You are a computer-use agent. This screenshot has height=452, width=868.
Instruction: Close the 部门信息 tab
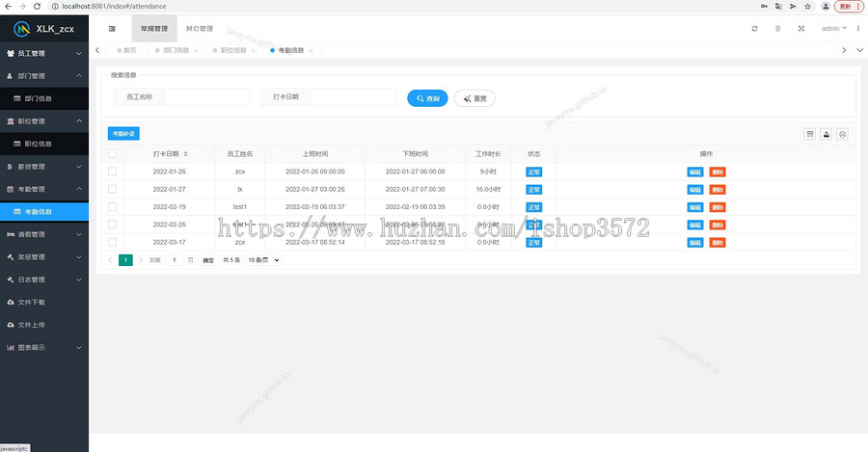(196, 51)
